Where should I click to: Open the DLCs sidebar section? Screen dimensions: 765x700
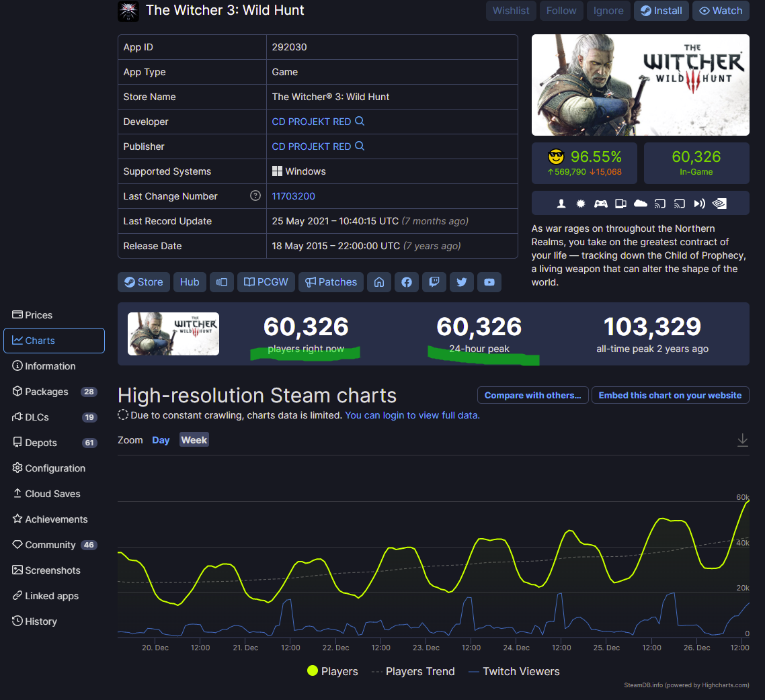point(54,417)
